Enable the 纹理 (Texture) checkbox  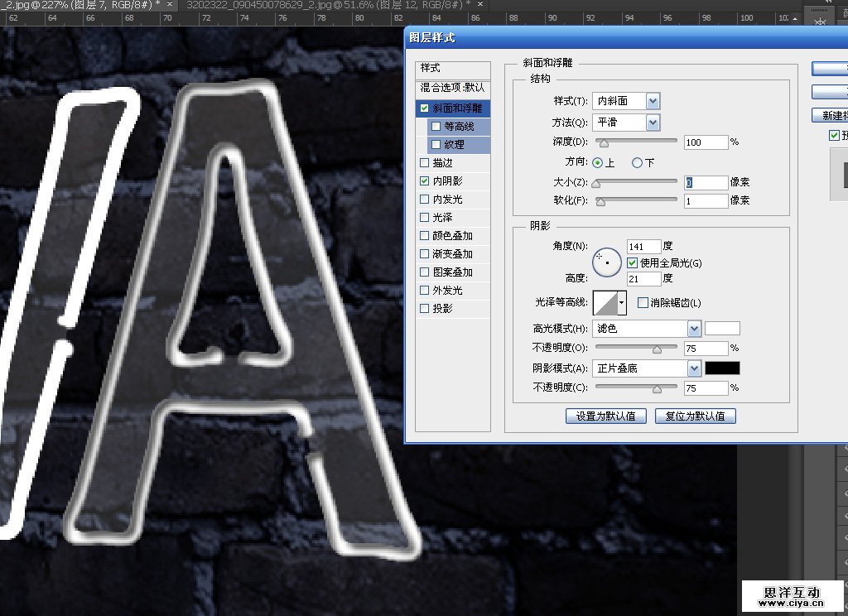click(436, 145)
